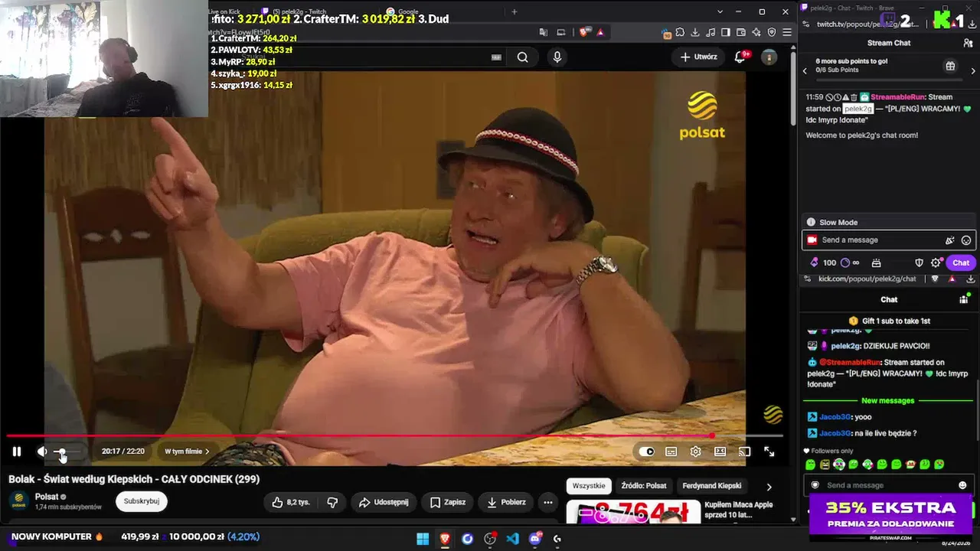Screen dimensions: 980x551
Task: Open the Brave wallet icon
Action: pos(741,32)
